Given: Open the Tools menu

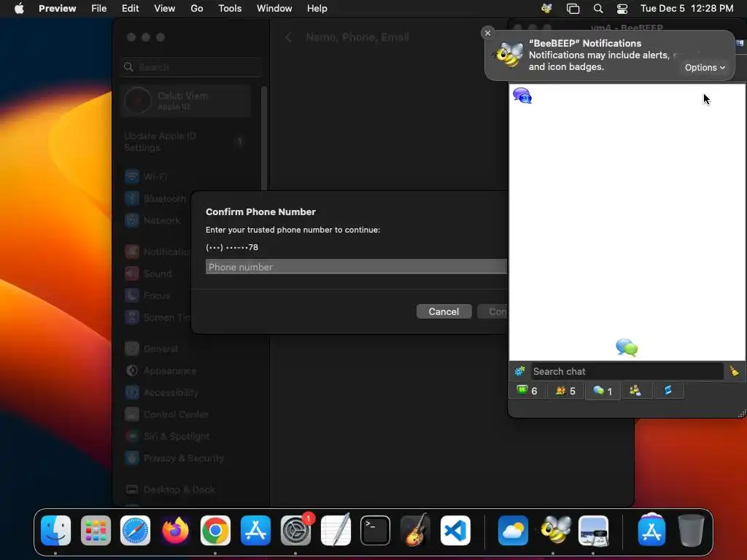Looking at the screenshot, I should coord(230,9).
